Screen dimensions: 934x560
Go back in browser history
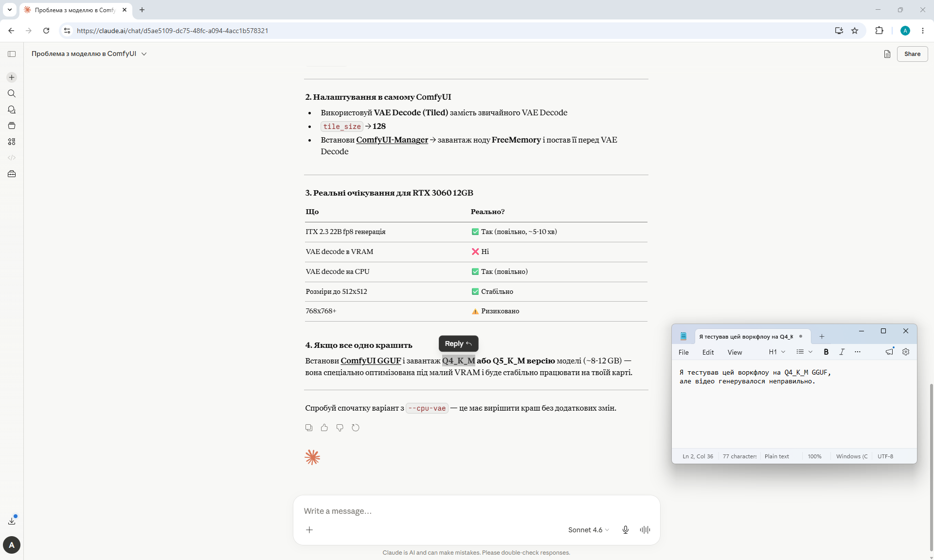pyautogui.click(x=11, y=31)
